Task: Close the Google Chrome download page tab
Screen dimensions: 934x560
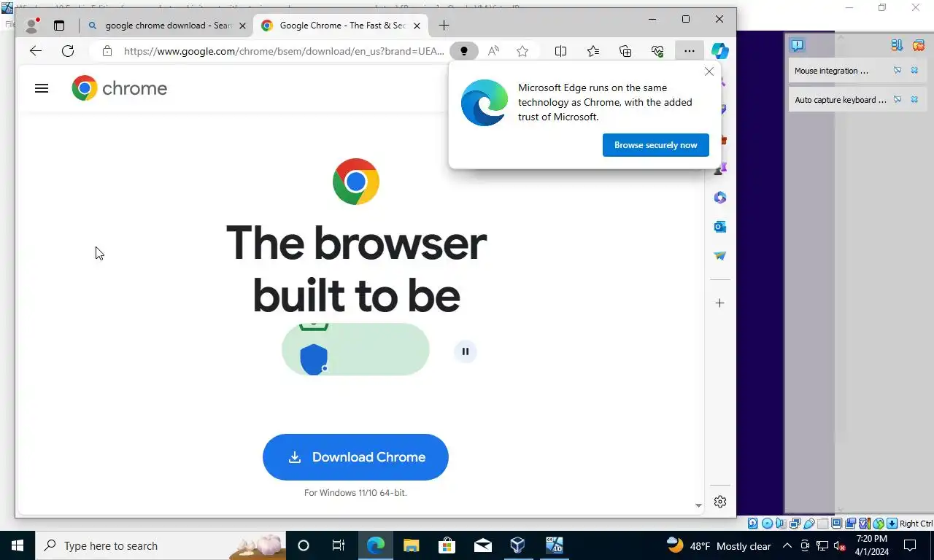Action: pyautogui.click(x=417, y=26)
